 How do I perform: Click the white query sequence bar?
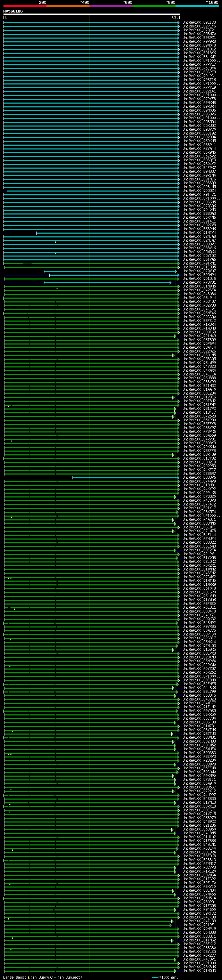pyautogui.click(x=92, y=14)
